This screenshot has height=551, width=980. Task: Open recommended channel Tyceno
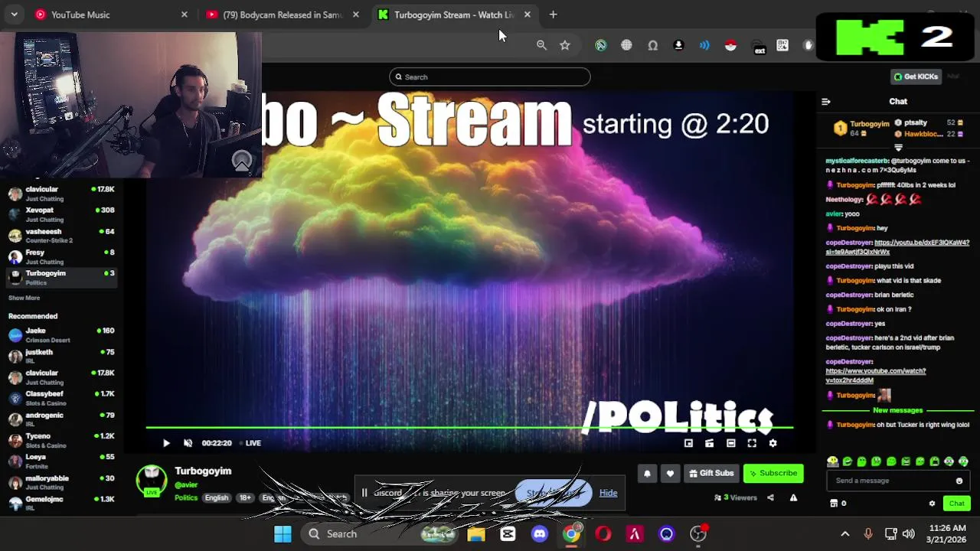[x=60, y=440]
